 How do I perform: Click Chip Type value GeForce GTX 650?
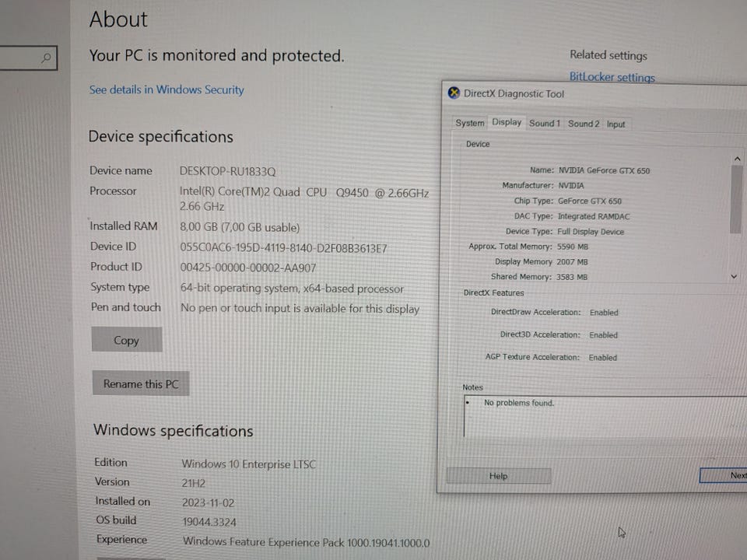pos(590,201)
